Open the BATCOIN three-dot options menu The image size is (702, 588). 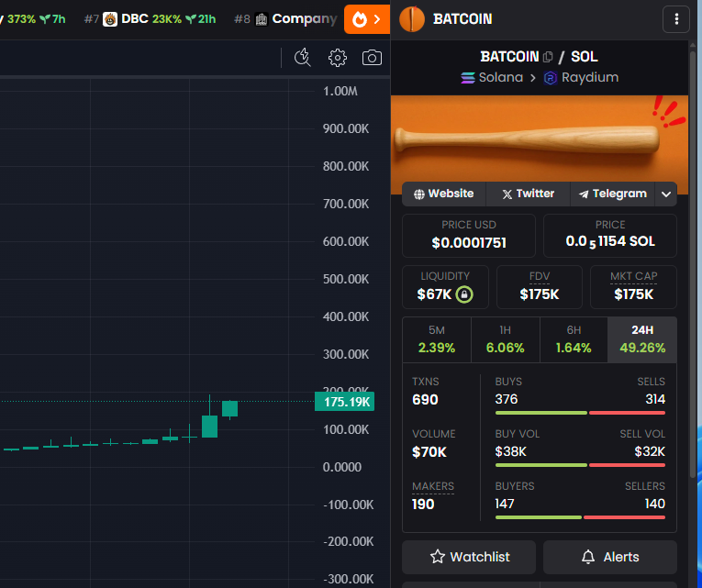pyautogui.click(x=676, y=19)
